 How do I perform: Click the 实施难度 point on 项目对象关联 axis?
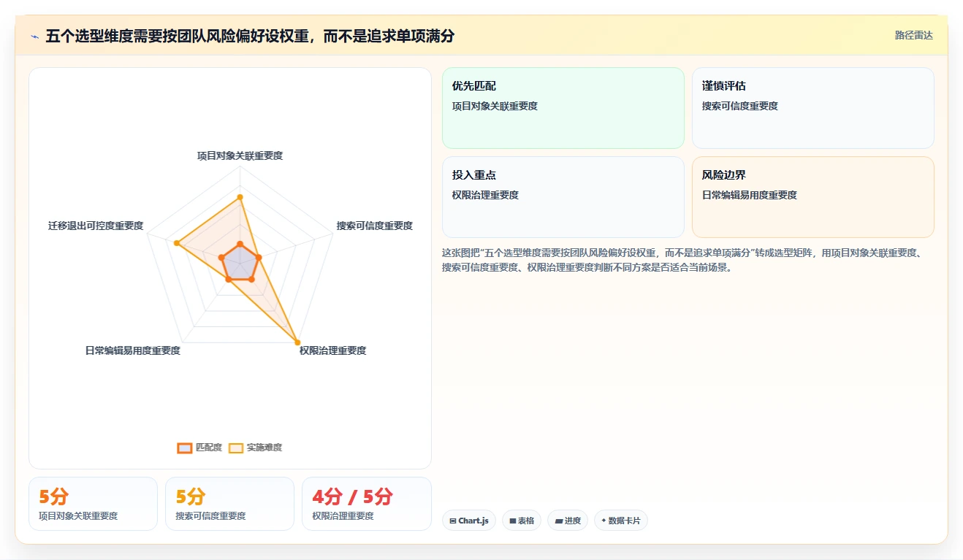[x=240, y=196]
